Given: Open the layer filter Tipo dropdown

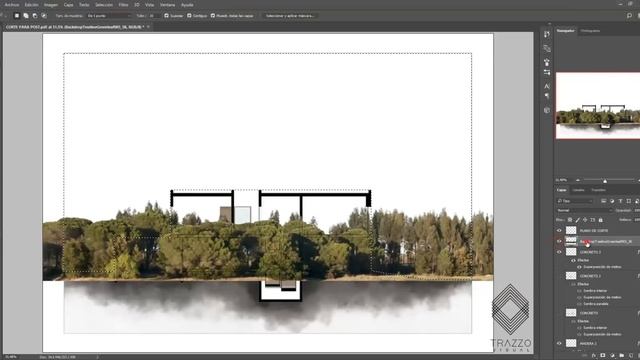Looking at the screenshot, I should pyautogui.click(x=576, y=201).
